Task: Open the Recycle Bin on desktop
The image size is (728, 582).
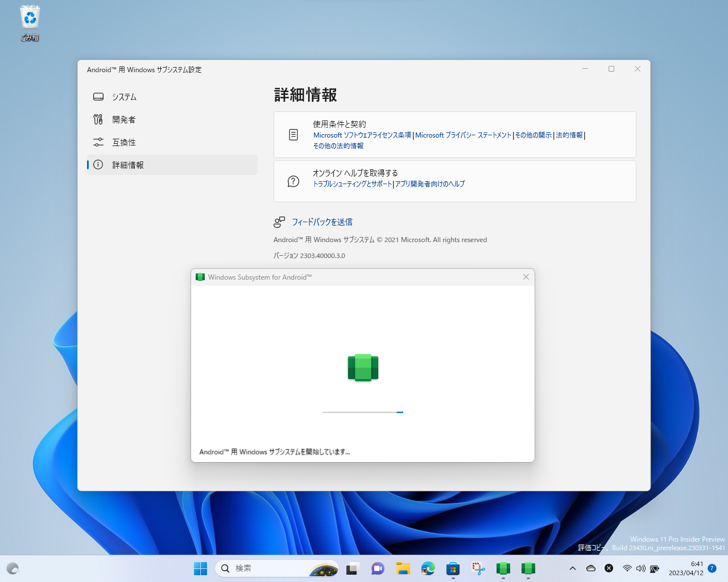Action: (x=29, y=16)
